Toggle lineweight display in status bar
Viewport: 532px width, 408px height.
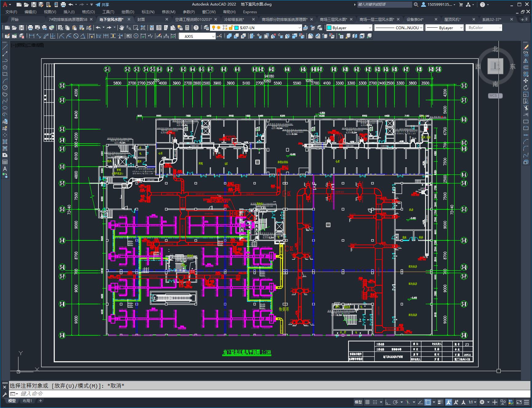coord(440,402)
